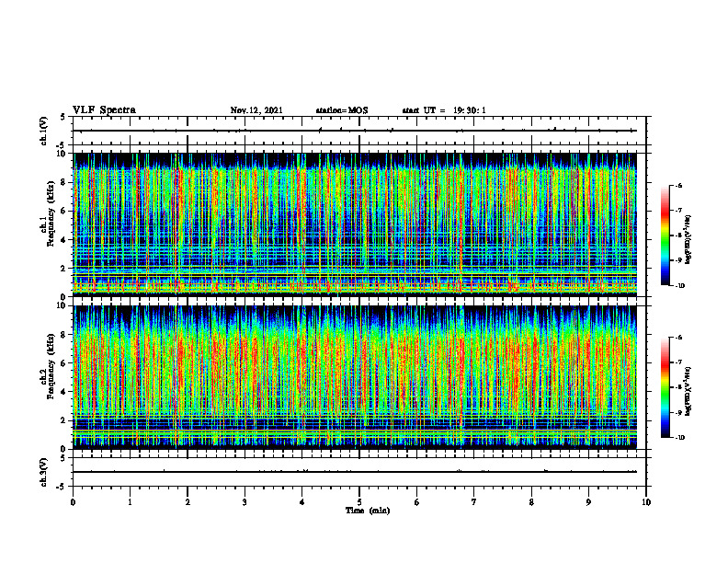Viewport: 728px width, 563px height.
Task: Click the time-axis tick label "8"
Action: coord(531,502)
